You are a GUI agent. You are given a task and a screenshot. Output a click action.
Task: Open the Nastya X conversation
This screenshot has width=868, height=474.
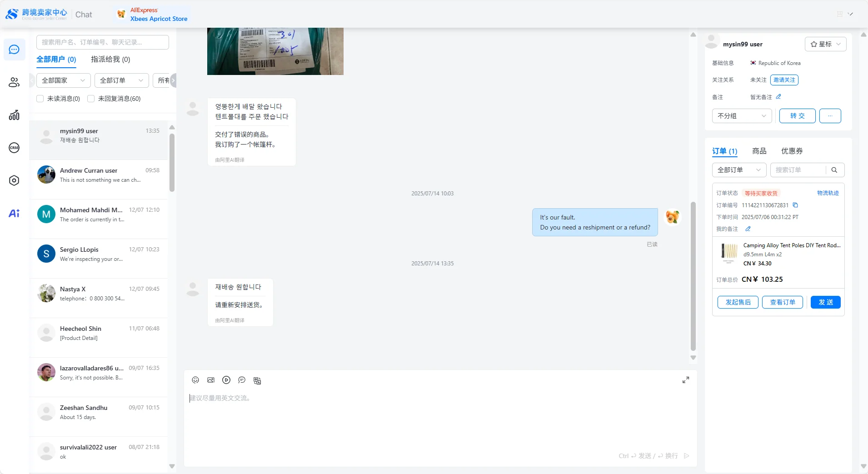pos(98,298)
